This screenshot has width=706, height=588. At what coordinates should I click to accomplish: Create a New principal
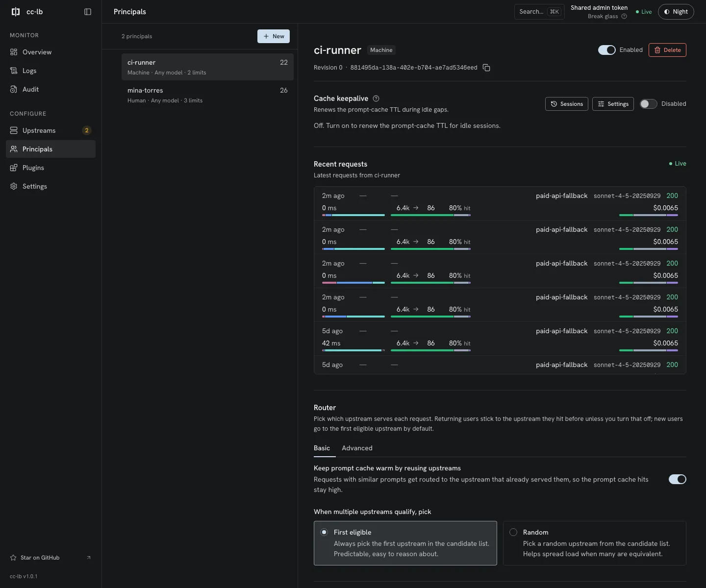pos(274,36)
